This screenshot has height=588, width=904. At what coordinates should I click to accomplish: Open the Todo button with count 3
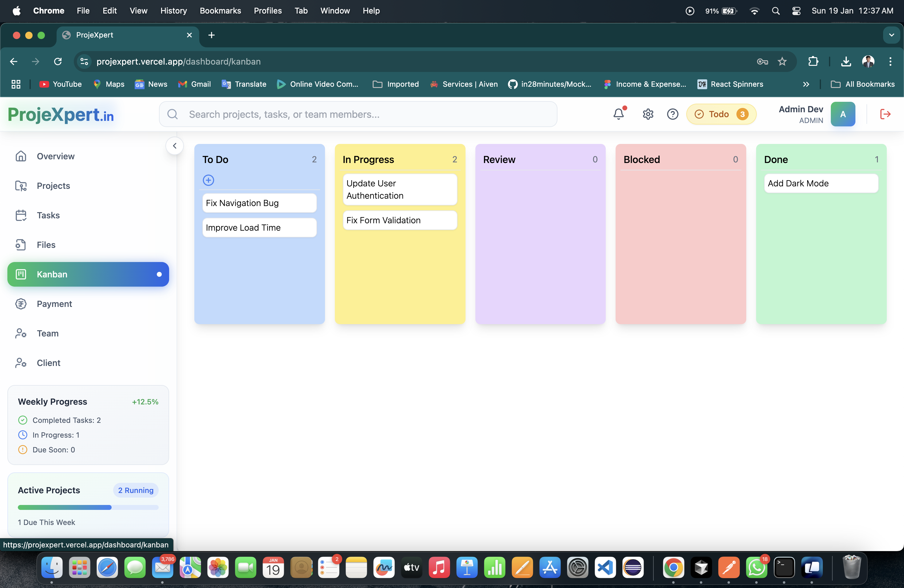[721, 114]
